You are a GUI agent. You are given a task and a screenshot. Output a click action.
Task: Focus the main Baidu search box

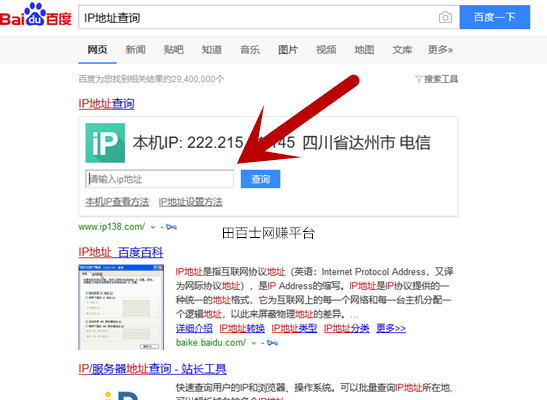click(x=269, y=17)
